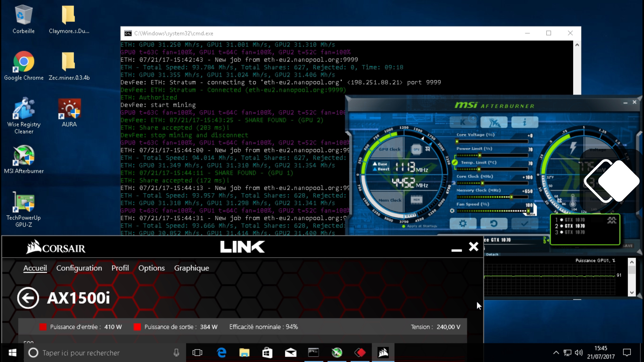Apply settings with the checkmark button
644x362 pixels.
pos(525,223)
